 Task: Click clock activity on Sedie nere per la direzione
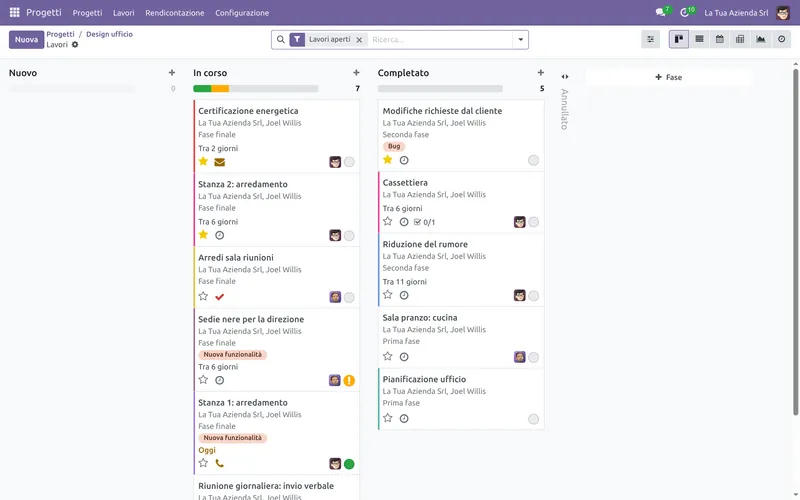(219, 380)
